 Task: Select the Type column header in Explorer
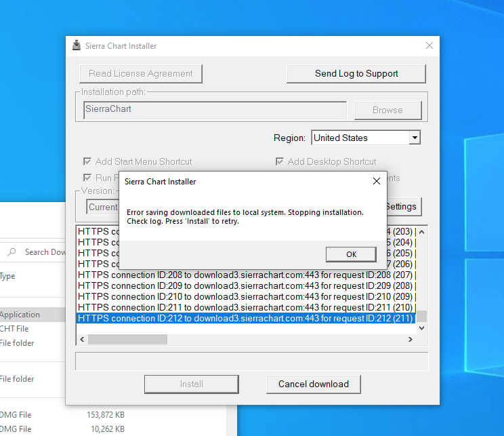pos(7,276)
